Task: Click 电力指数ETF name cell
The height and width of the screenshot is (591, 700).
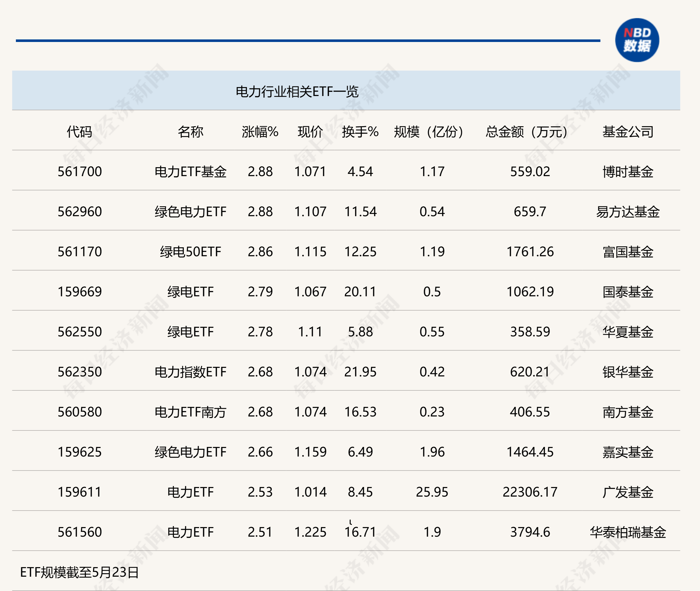Action: 190,372
